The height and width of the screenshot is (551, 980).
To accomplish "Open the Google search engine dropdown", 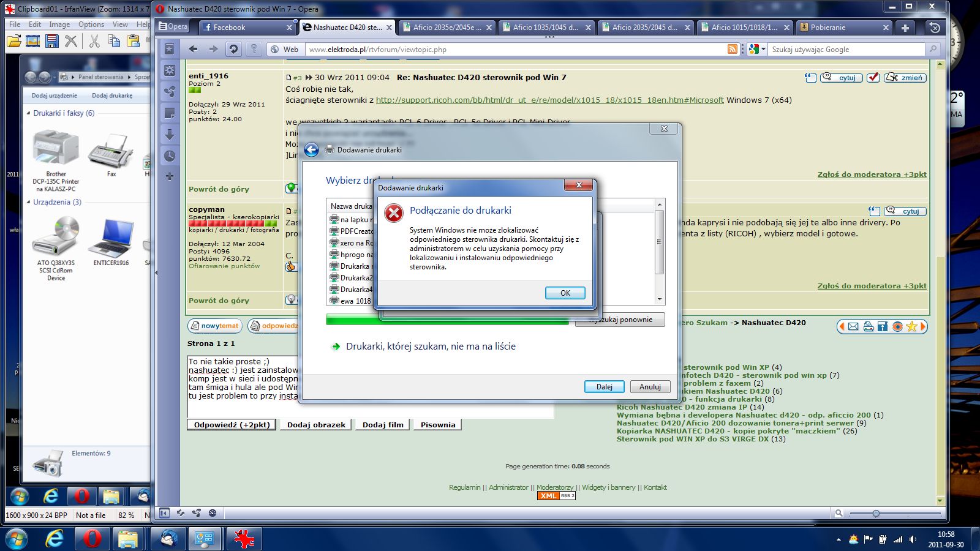I will coord(758,49).
